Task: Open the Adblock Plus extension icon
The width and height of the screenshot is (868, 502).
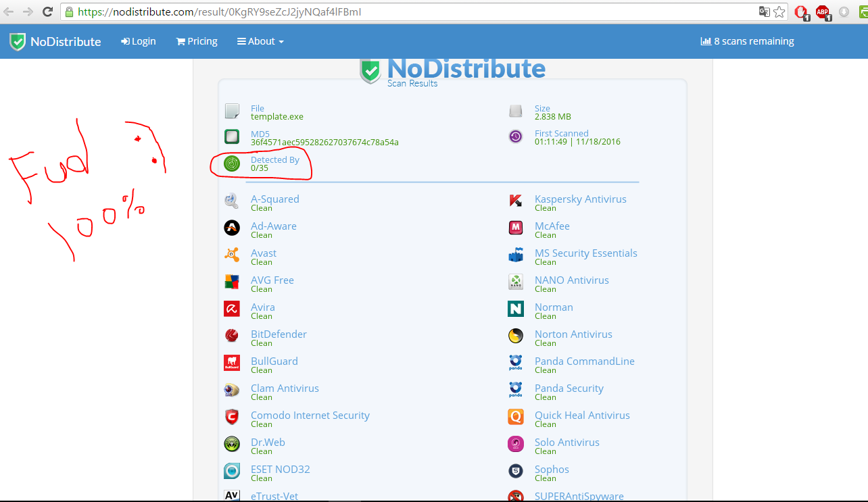Action: pos(823,12)
